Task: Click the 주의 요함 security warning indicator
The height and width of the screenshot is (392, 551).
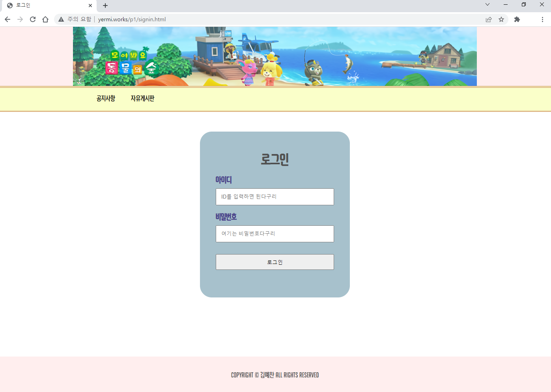Action: coord(75,19)
